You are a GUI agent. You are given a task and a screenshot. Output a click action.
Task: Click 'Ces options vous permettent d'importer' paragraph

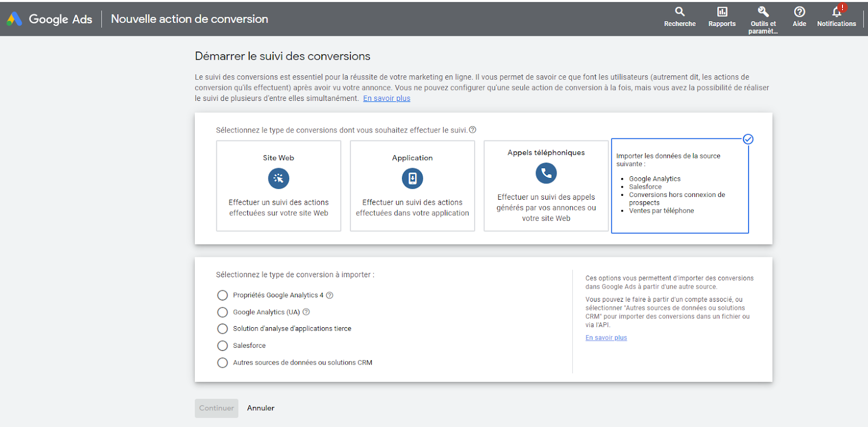click(x=669, y=282)
